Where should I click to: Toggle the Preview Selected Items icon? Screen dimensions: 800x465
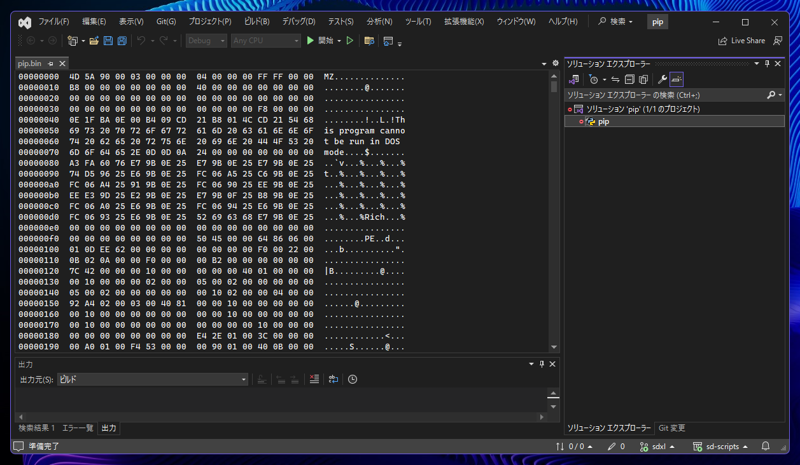click(x=677, y=79)
